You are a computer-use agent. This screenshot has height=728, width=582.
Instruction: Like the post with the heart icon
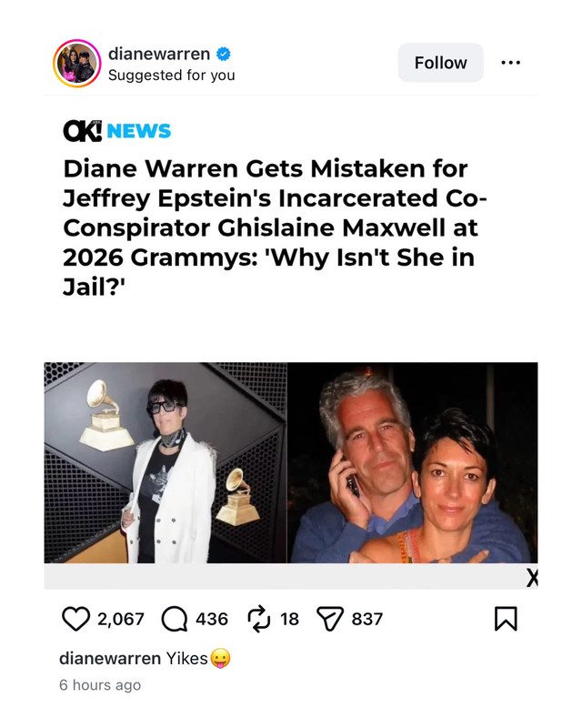click(x=75, y=619)
